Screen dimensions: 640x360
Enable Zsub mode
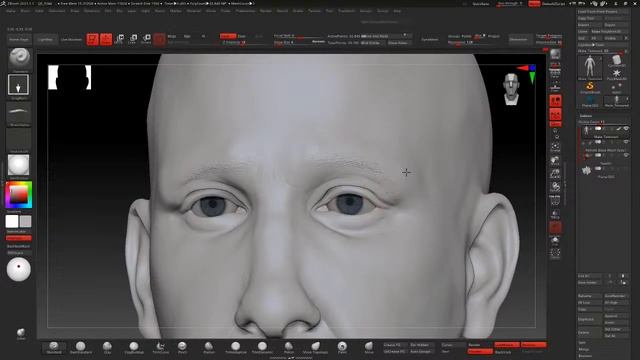click(242, 36)
